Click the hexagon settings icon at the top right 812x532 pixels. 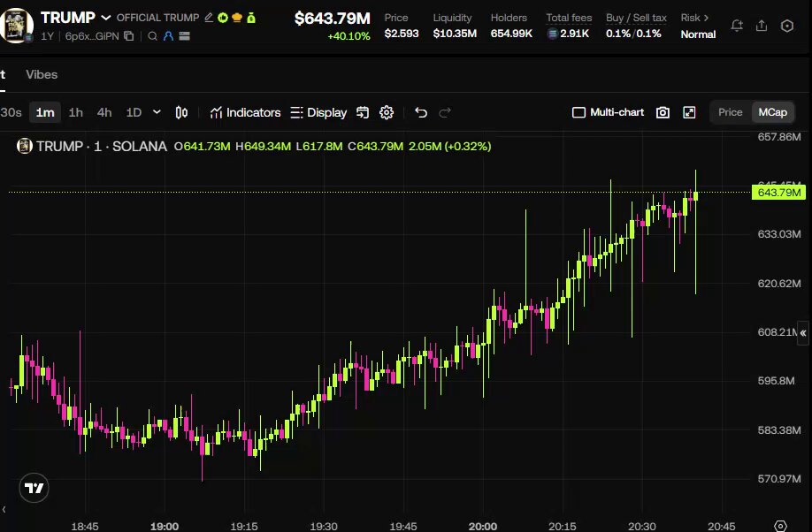pos(786,26)
